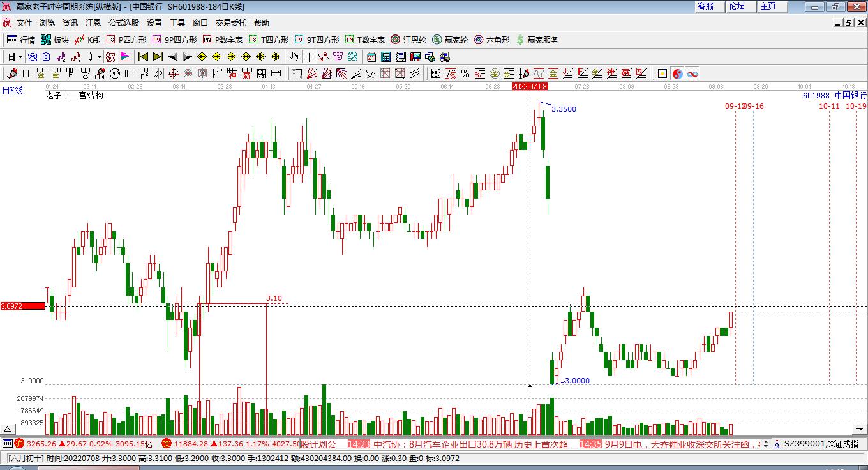Image resolution: width=868 pixels, height=470 pixels.
Task: Open the 设置 menu
Action: click(154, 23)
